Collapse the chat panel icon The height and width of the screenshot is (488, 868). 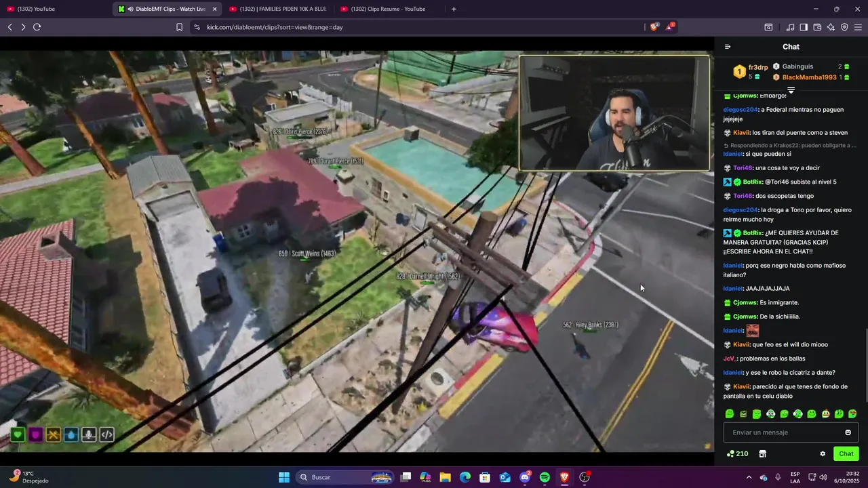click(x=728, y=47)
